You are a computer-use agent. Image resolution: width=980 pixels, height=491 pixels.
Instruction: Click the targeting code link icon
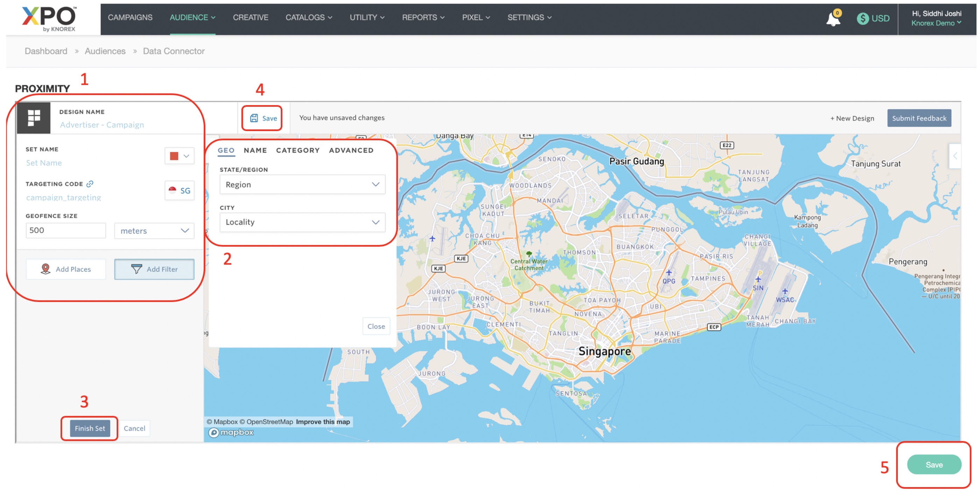(90, 184)
